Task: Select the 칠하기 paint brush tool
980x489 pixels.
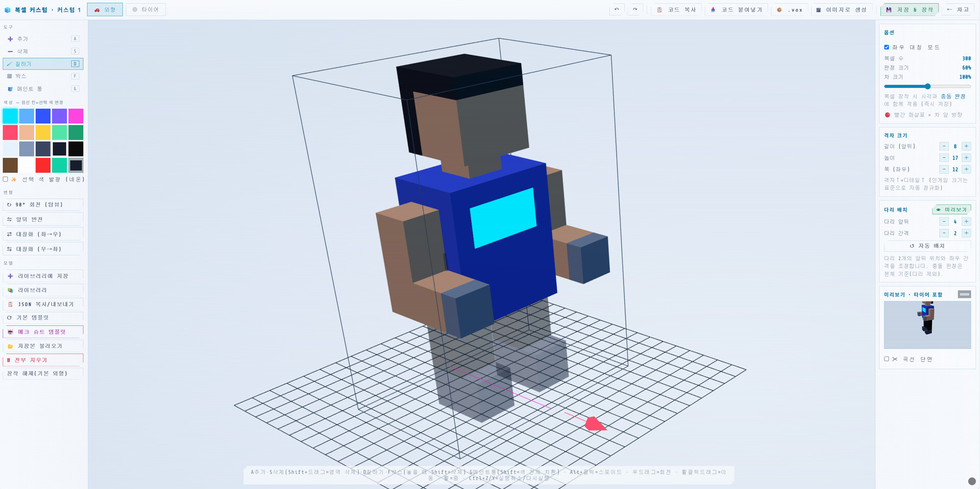Action: 43,64
